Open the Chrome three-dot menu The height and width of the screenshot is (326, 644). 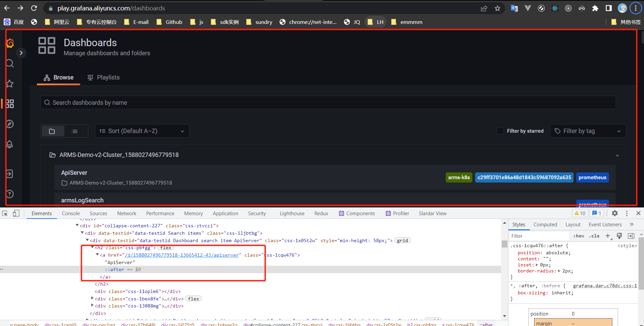tap(636, 8)
